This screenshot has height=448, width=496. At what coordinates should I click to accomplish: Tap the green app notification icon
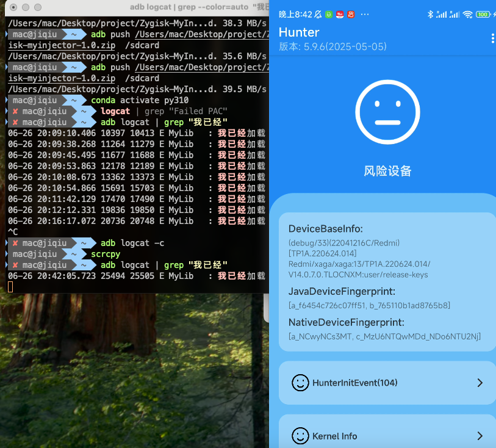pyautogui.click(x=328, y=14)
